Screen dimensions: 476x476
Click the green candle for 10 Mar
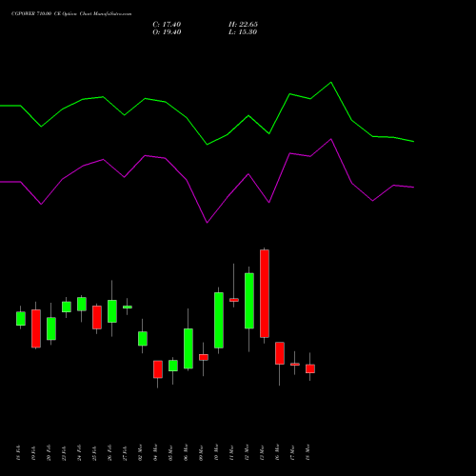(x=219, y=320)
